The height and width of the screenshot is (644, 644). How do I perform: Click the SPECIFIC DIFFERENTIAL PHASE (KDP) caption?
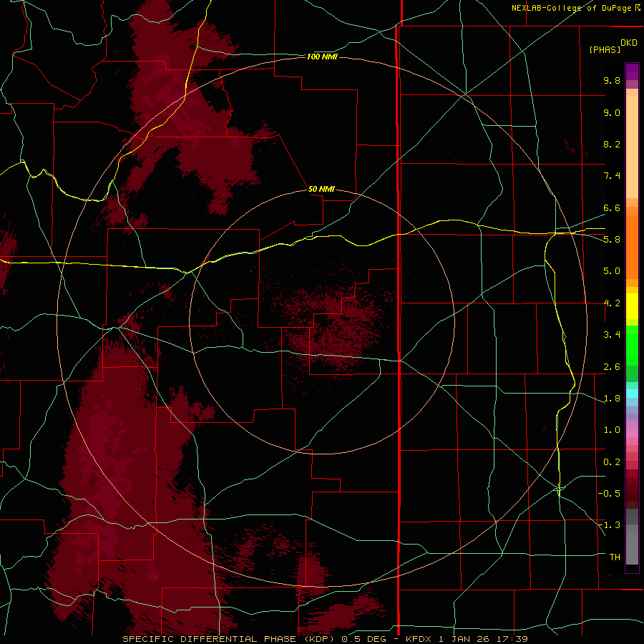227,639
